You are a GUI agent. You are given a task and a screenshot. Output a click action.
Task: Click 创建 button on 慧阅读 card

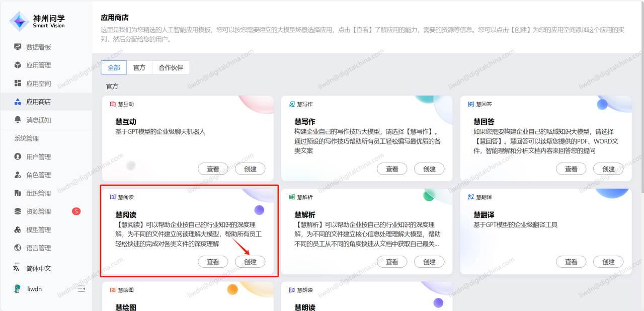coord(250,262)
